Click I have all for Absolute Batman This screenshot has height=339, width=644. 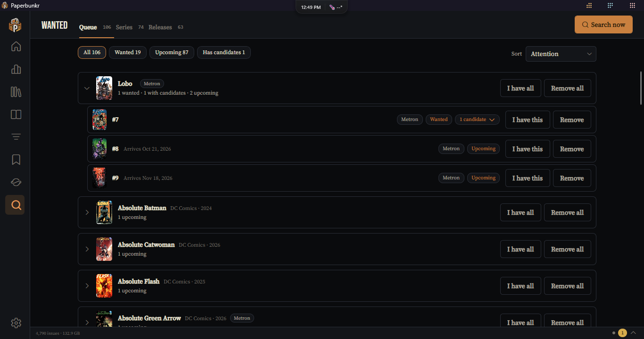point(520,212)
